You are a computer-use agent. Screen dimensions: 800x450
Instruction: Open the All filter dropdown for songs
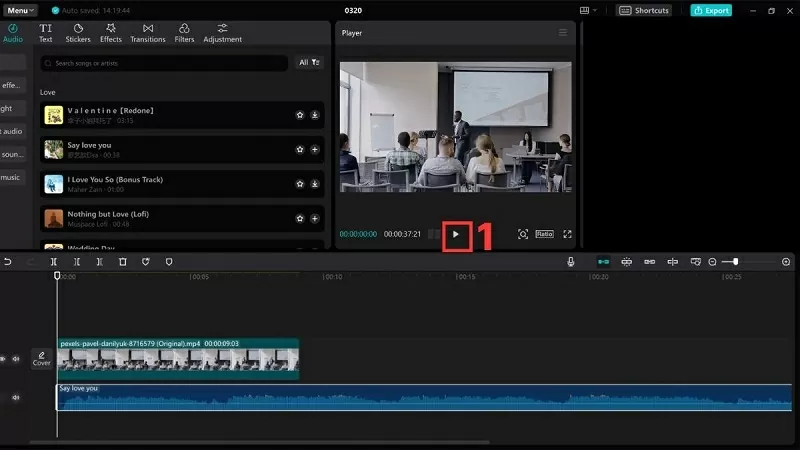(x=310, y=62)
